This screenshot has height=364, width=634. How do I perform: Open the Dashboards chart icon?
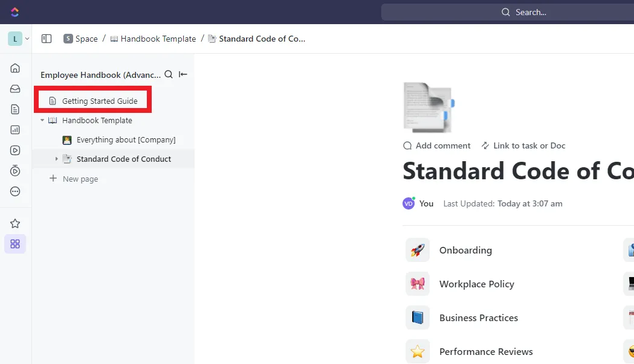tap(15, 130)
